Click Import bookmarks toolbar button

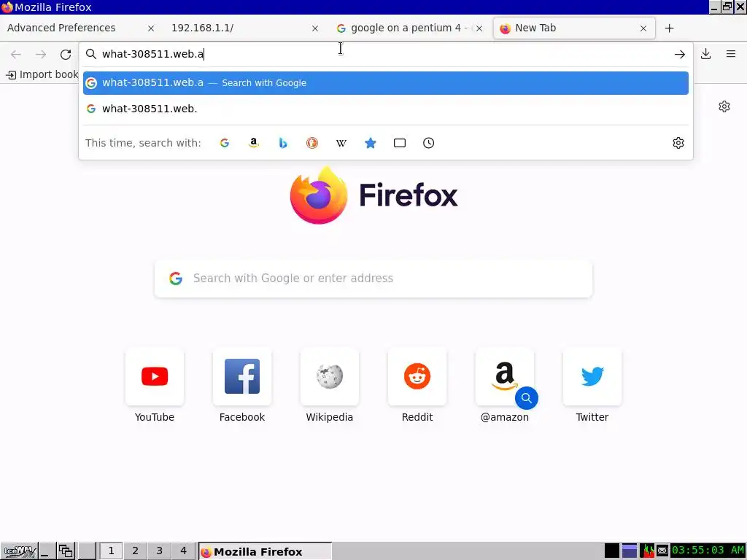(x=42, y=75)
